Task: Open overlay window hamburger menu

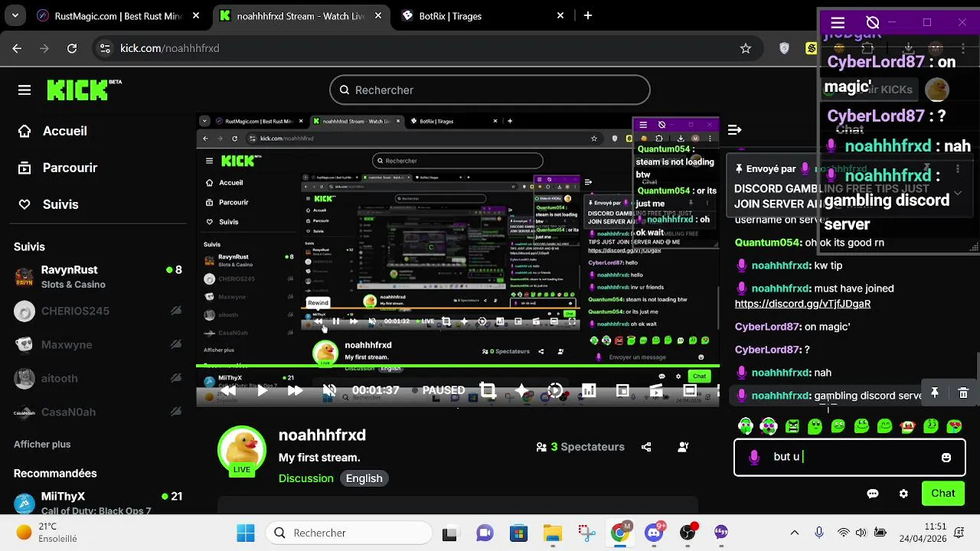Action: 838,23
